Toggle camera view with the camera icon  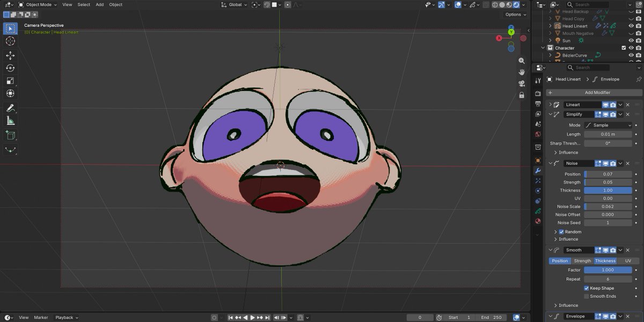pyautogui.click(x=522, y=83)
